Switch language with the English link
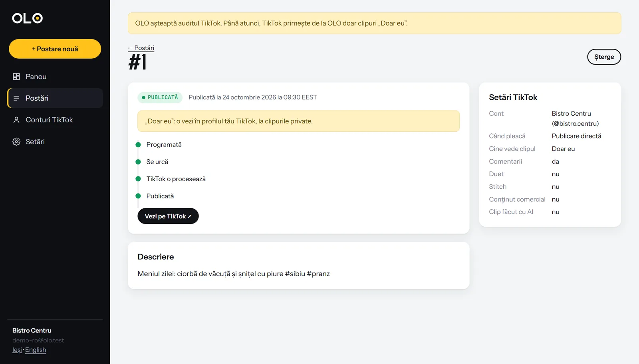The width and height of the screenshot is (639, 364). 36,350
